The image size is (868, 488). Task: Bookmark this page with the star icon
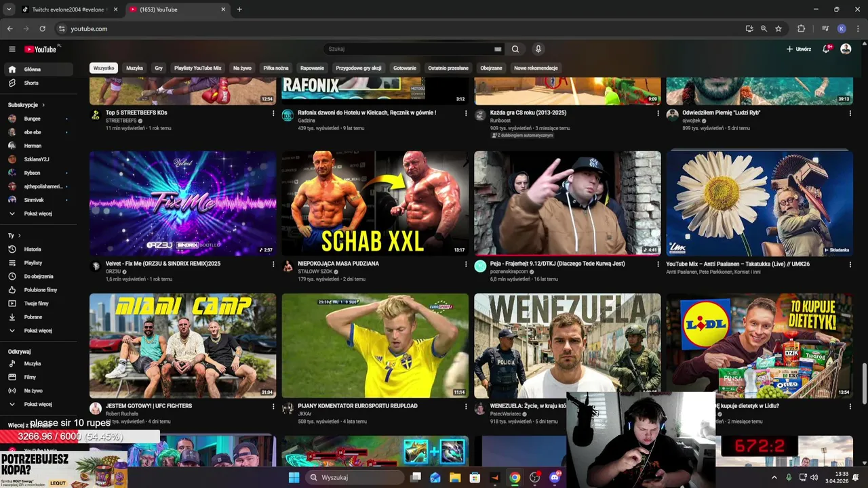pos(778,28)
